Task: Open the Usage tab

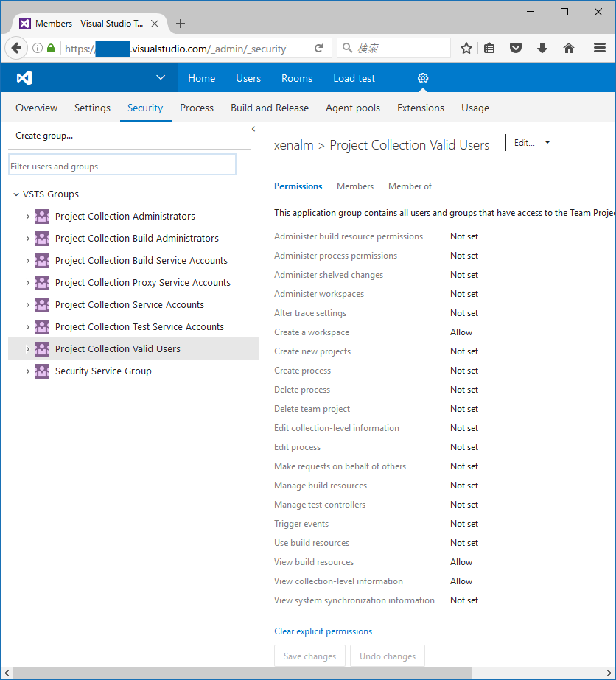Action: [x=475, y=108]
